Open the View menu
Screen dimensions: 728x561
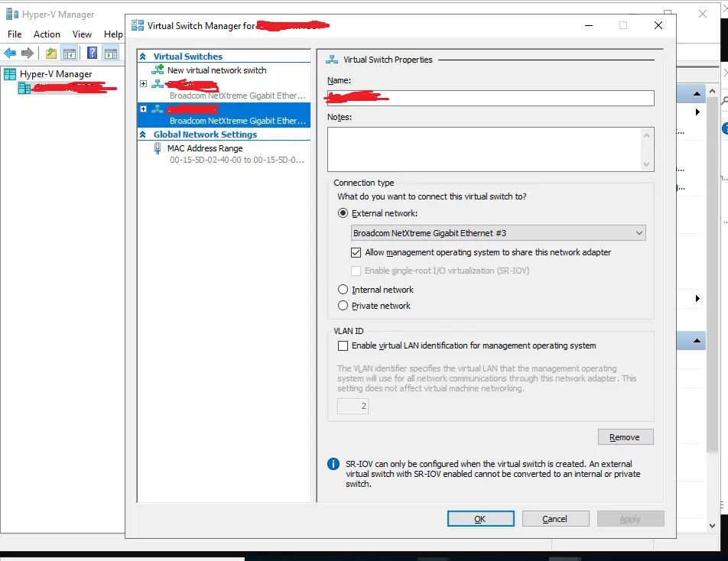pos(82,34)
